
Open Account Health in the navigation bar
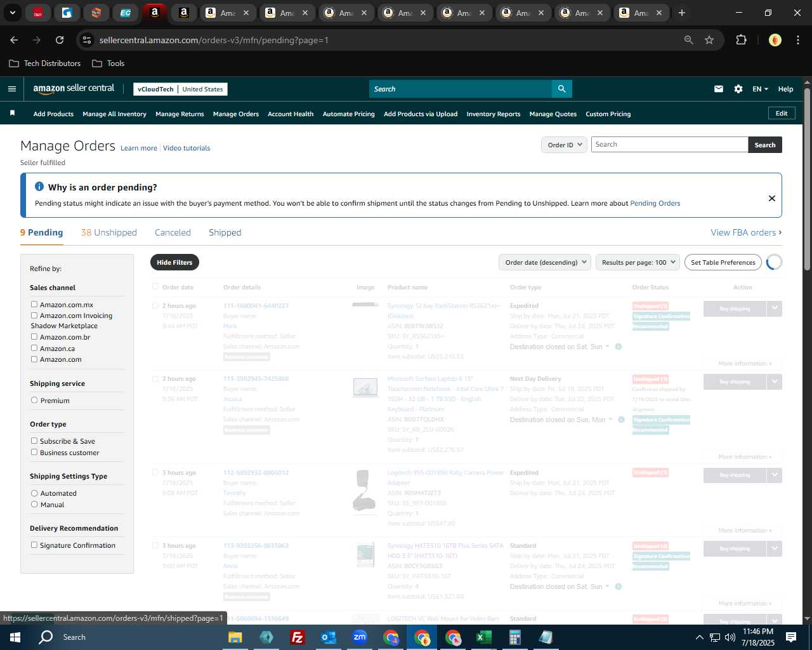point(291,114)
